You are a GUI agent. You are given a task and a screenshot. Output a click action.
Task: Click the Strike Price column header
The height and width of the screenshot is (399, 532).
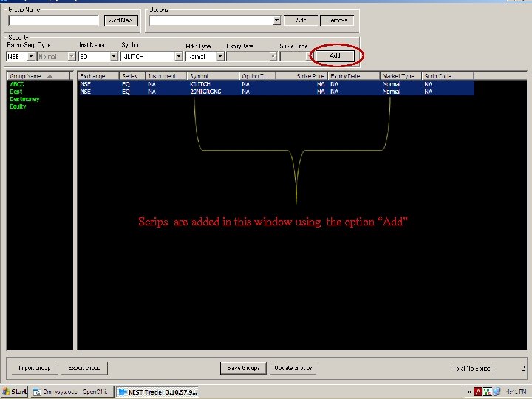point(301,76)
